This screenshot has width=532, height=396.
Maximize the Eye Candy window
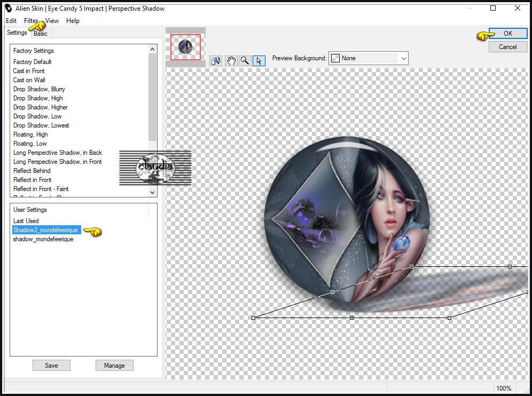click(x=493, y=8)
